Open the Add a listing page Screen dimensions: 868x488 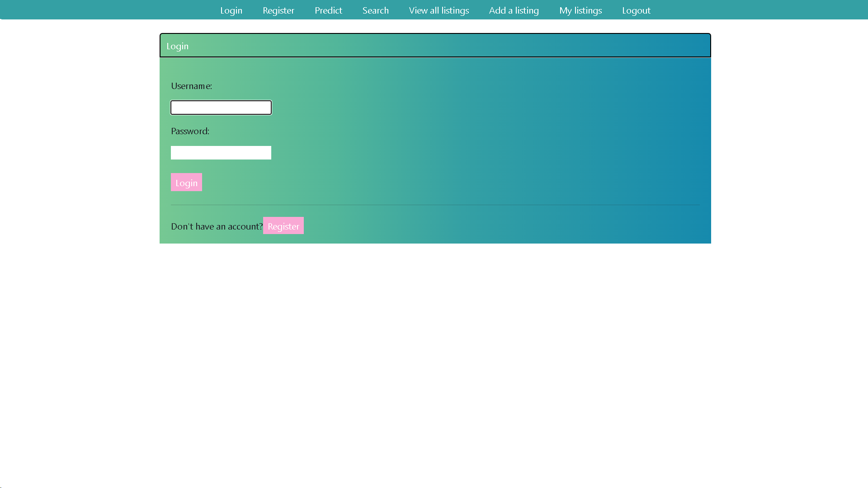coord(514,10)
